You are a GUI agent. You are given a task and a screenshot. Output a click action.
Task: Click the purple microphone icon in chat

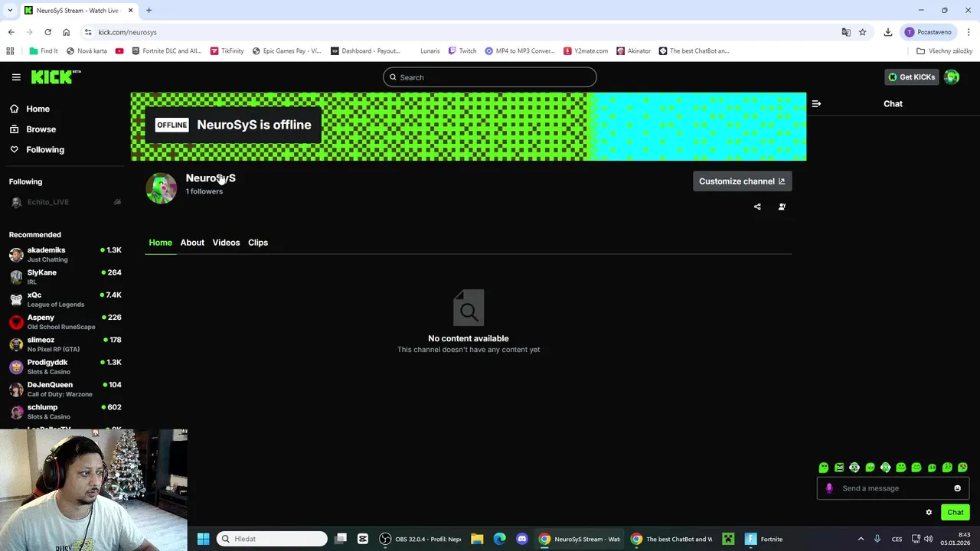point(829,488)
